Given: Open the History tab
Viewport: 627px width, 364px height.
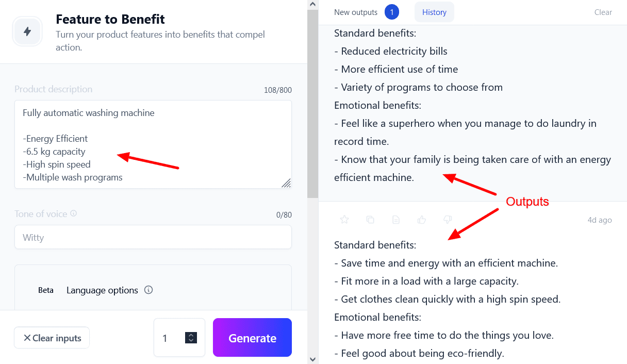Looking at the screenshot, I should 434,12.
